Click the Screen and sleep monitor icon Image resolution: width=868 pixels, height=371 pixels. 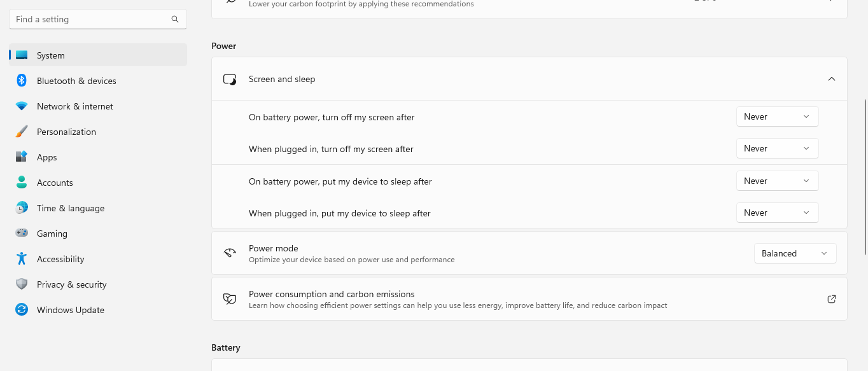(x=229, y=79)
